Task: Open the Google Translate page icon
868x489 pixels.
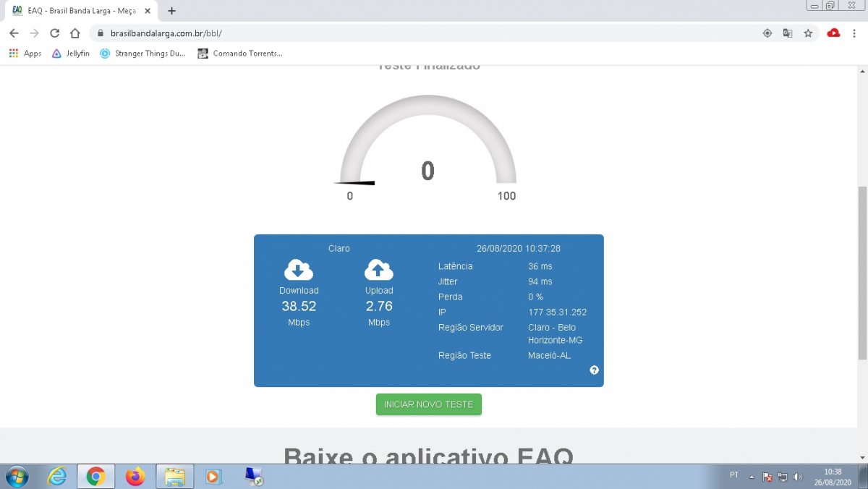Action: coord(788,33)
